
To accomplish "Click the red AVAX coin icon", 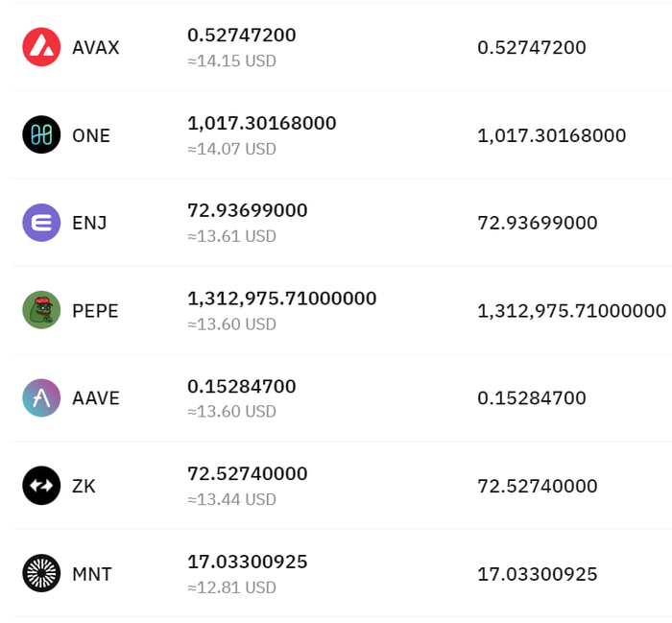I will click(x=41, y=47).
